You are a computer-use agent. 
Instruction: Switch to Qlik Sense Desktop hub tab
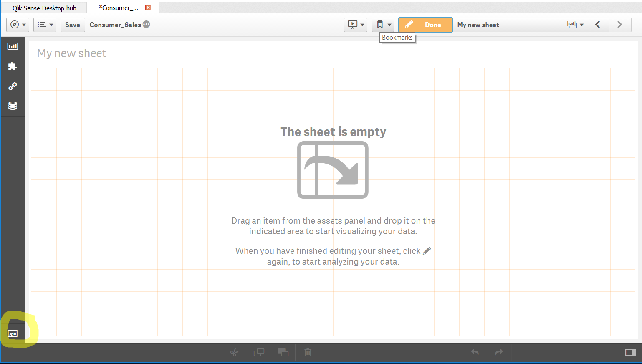pos(44,8)
